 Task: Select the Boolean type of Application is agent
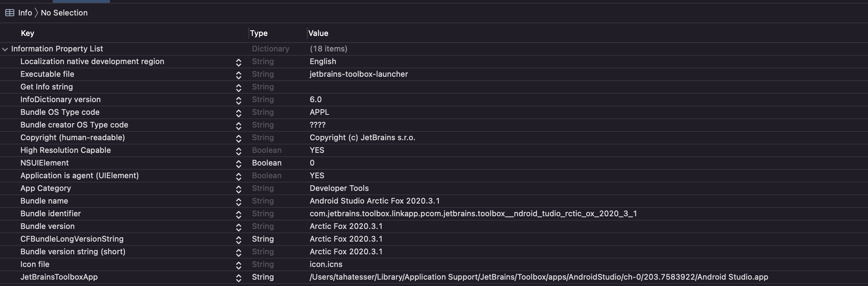coord(266,175)
